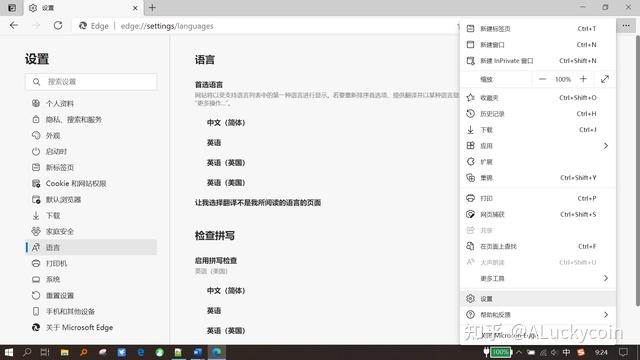Open 隐私、搜索和服务 settings
The height and width of the screenshot is (360, 640).
point(91,119)
